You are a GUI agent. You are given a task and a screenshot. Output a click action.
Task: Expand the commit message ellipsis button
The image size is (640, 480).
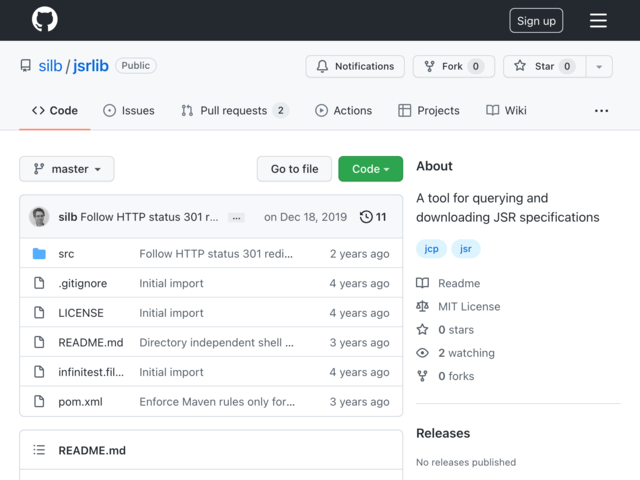(x=236, y=218)
